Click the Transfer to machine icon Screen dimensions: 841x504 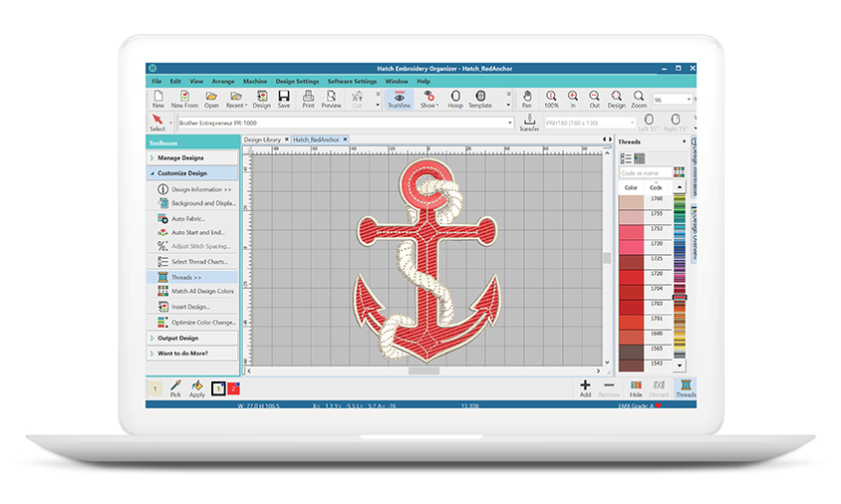pos(529,123)
